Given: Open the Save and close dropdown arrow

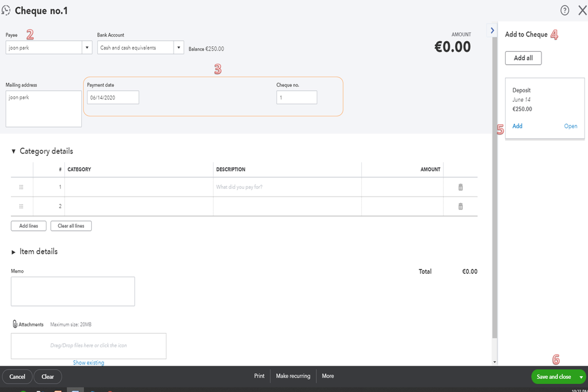Looking at the screenshot, I should (582, 377).
